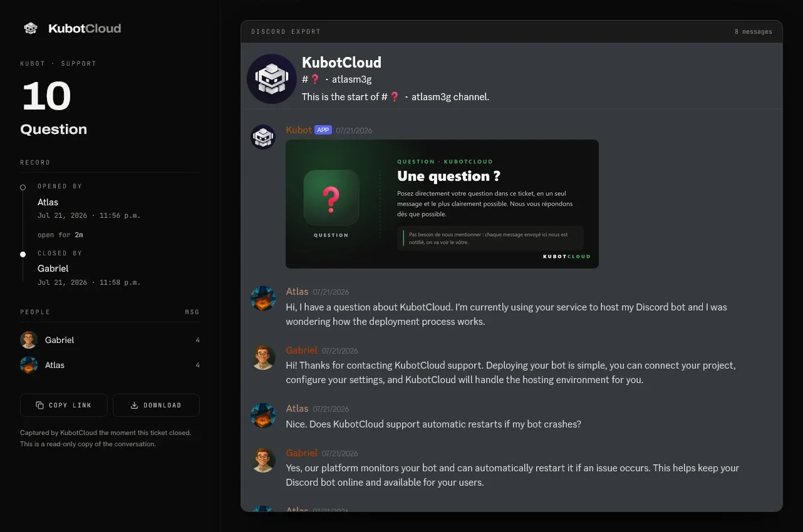Click the KubotCloud robot logo in sidebar
This screenshot has height=532, width=803.
pos(31,28)
